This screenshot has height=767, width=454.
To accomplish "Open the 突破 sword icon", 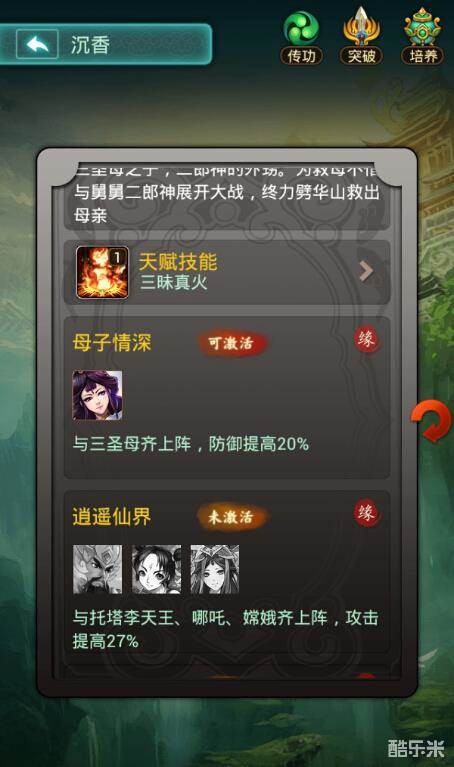I will (361, 36).
